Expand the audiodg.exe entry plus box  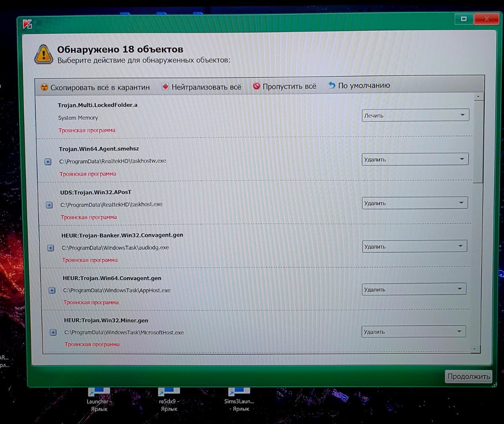(50, 248)
